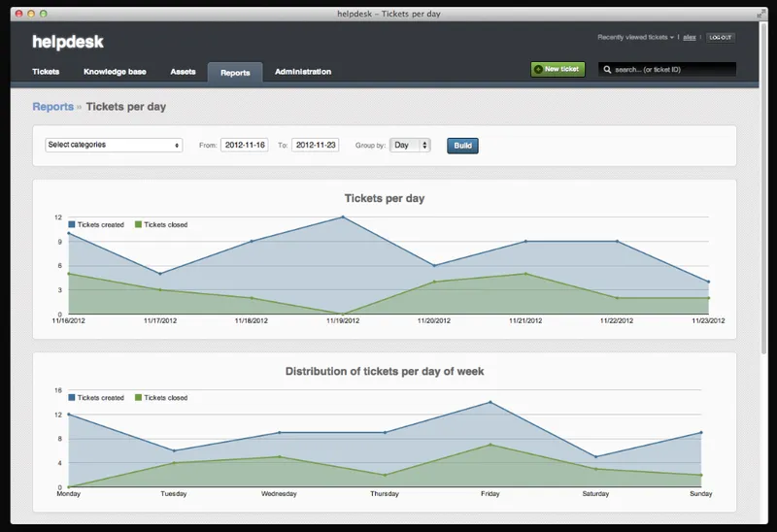Screen dimensions: 777x532
Task: Select the Reports tab
Action: click(235, 73)
